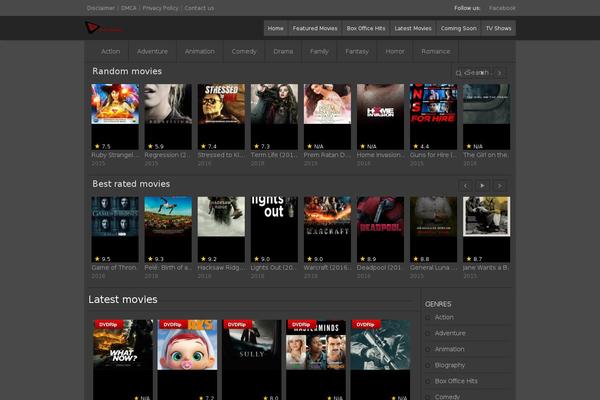Open Hacksaw Ridge poster
The image size is (600, 400).
[x=221, y=229]
